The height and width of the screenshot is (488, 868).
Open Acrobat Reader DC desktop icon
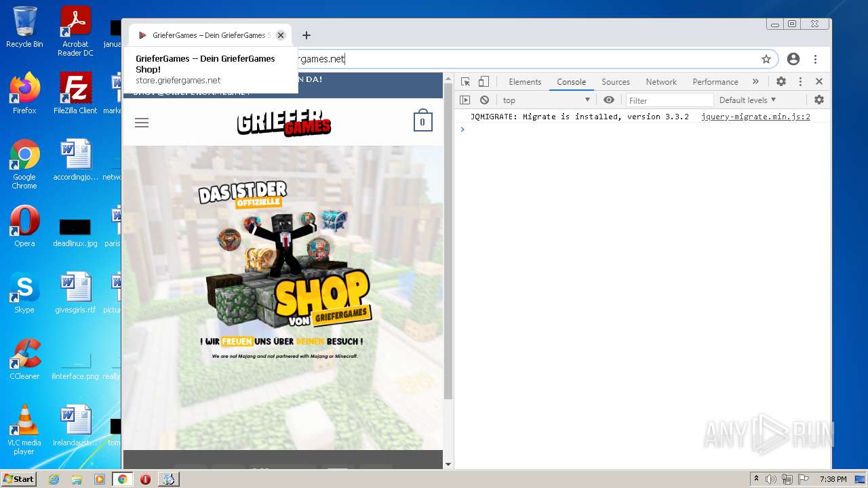pos(75,31)
